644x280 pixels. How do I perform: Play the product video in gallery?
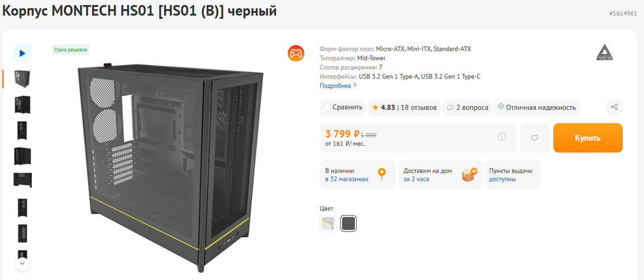(x=22, y=53)
